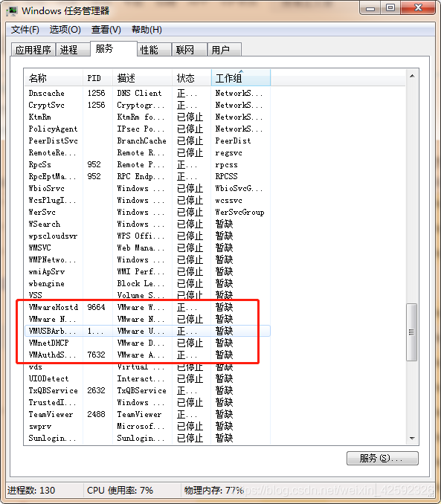Image resolution: width=441 pixels, height=504 pixels.
Task: Select the VSS service row
Action: (147, 295)
